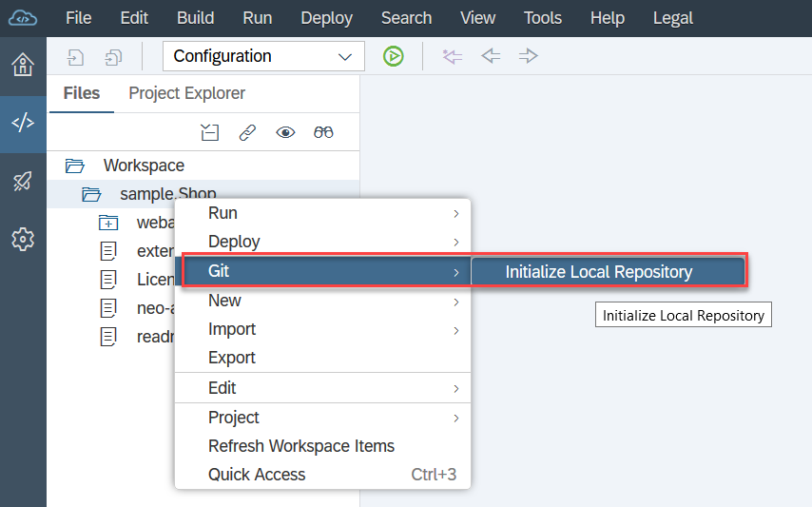Expand the Run submenu in context menu
The image size is (812, 507).
pos(322,213)
